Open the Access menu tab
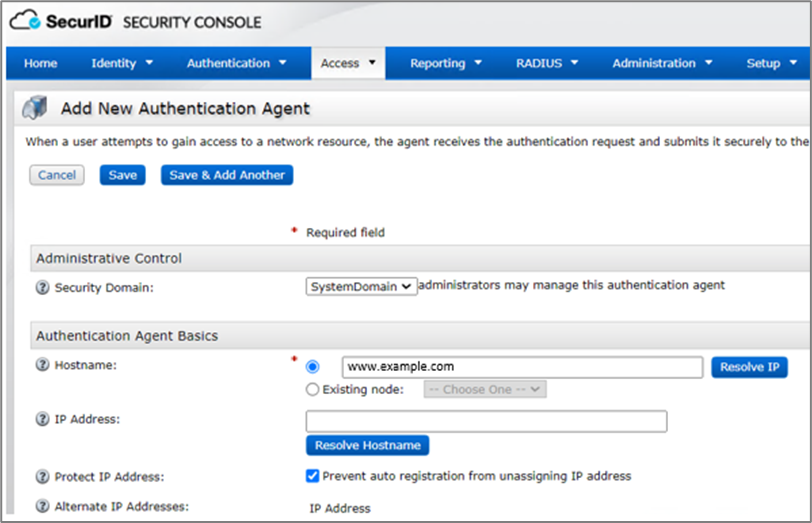 [347, 63]
